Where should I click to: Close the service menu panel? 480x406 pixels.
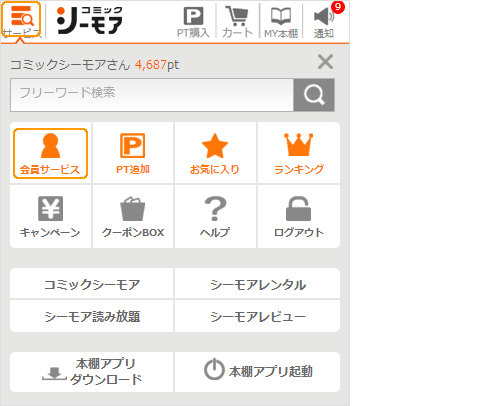click(x=325, y=62)
